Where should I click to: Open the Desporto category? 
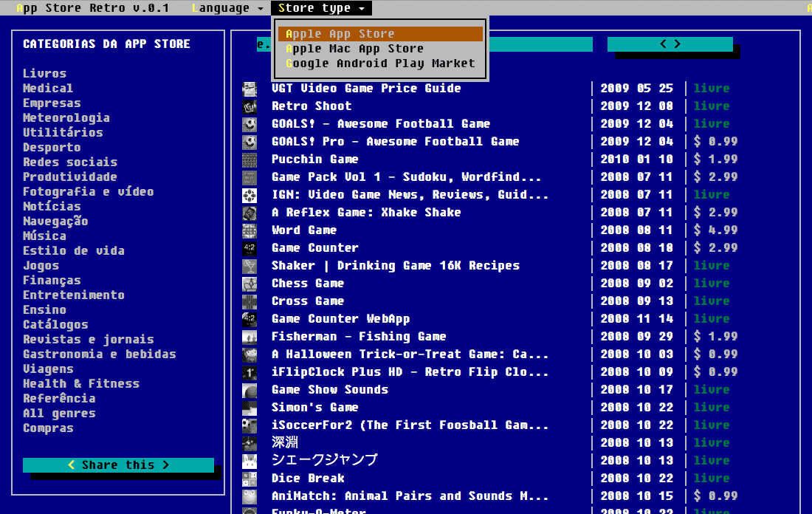pyautogui.click(x=52, y=148)
